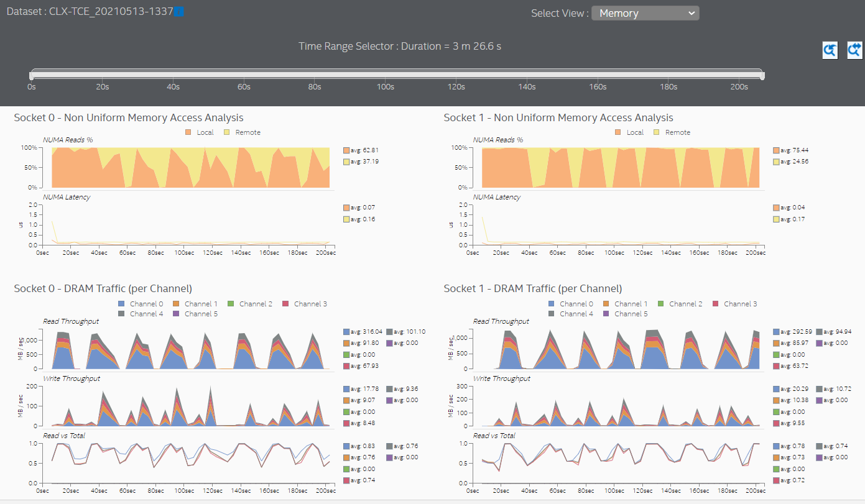Toggle Channel 5 legend in Socket 1 DRAM Traffic
Screen dimensions: 865x504
[x=606, y=314]
